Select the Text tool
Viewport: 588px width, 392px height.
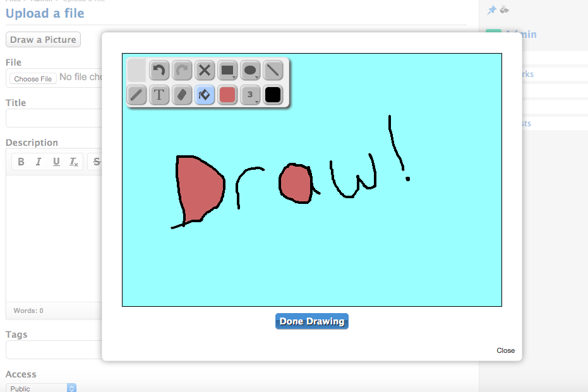pos(159,95)
